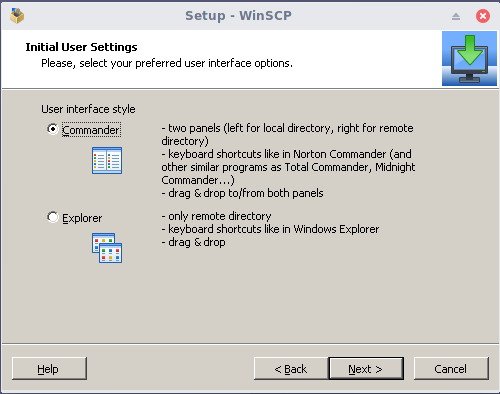Click the Initial User Settings heading

coord(81,47)
